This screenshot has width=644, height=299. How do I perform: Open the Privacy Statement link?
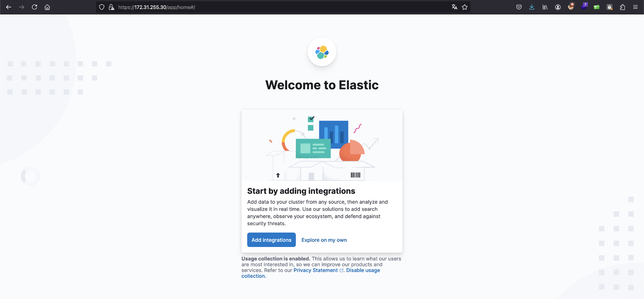318,270
